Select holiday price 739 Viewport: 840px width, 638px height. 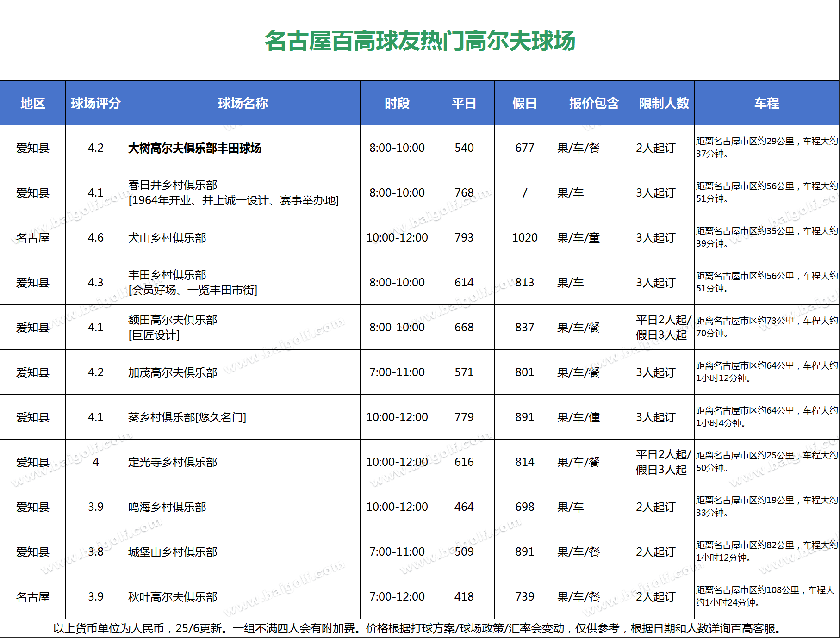pos(525,597)
